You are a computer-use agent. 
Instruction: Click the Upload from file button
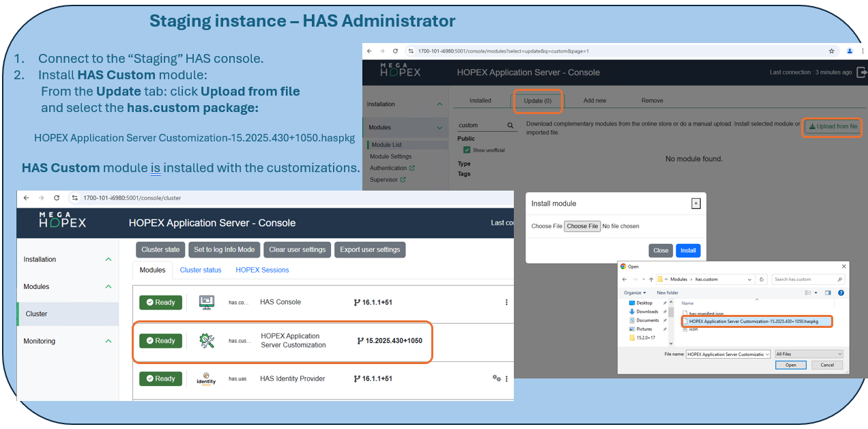point(832,126)
